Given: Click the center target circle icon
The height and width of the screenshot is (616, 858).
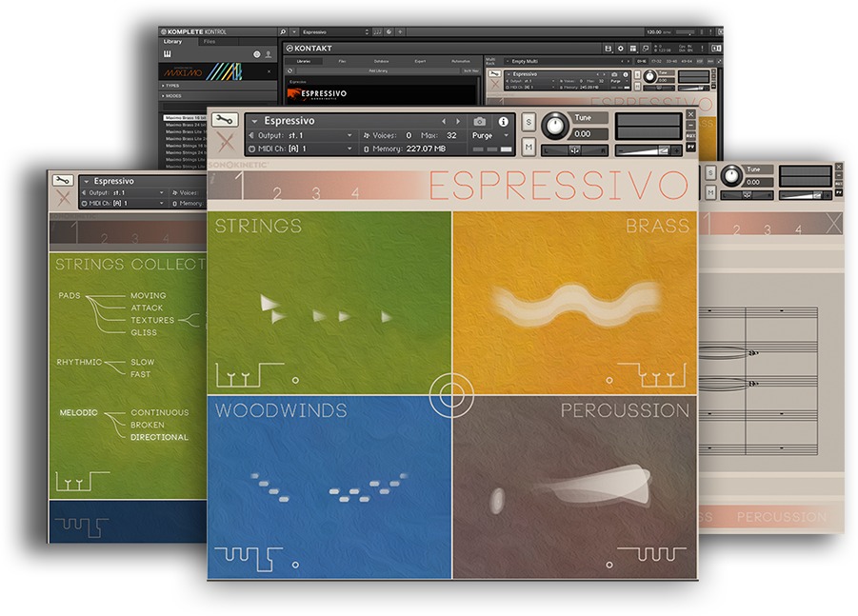Looking at the screenshot, I should tap(451, 394).
